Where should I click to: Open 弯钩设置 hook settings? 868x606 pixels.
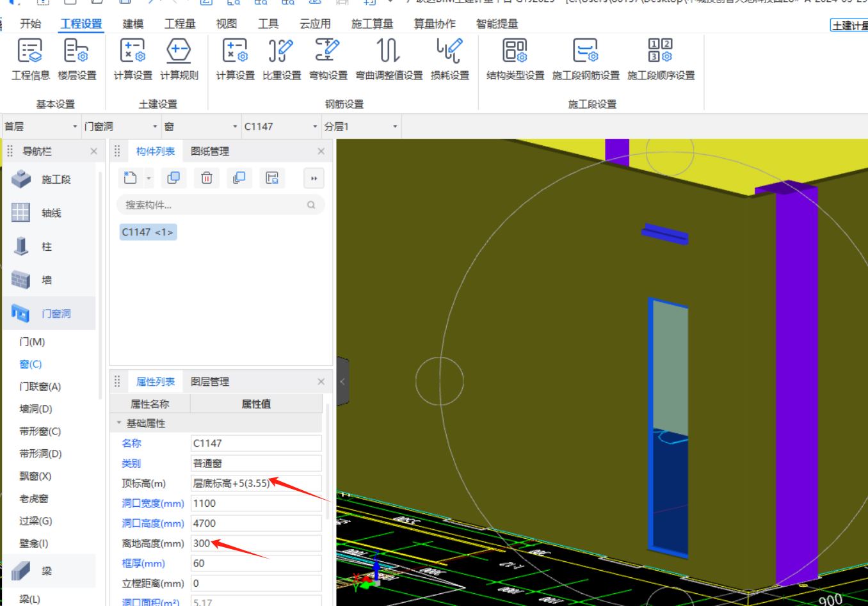pyautogui.click(x=328, y=60)
